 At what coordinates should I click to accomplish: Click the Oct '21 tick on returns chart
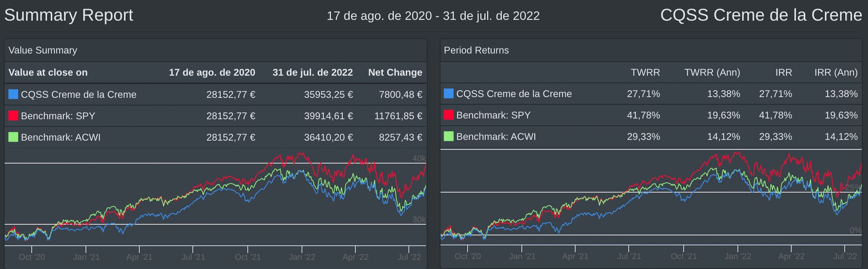(x=684, y=256)
